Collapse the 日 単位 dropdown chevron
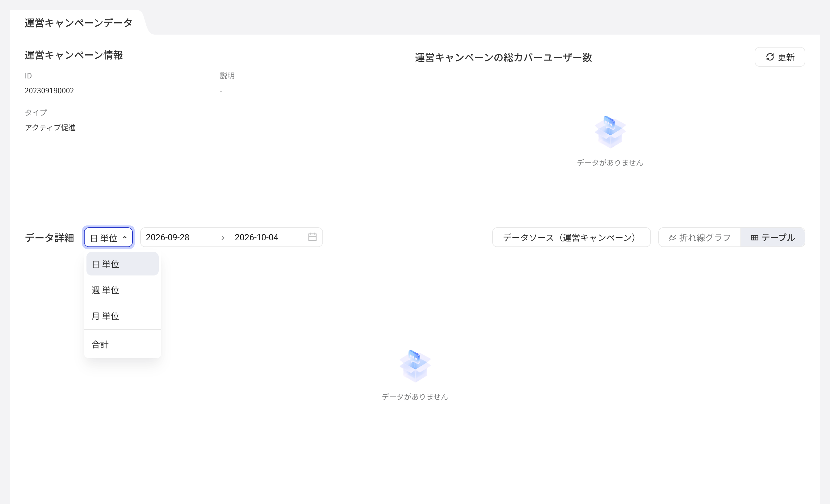 coord(125,237)
